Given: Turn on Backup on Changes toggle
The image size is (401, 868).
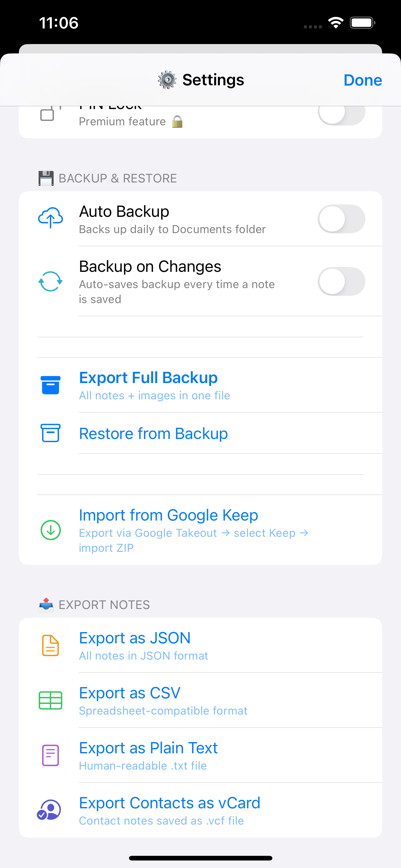Looking at the screenshot, I should pyautogui.click(x=341, y=281).
